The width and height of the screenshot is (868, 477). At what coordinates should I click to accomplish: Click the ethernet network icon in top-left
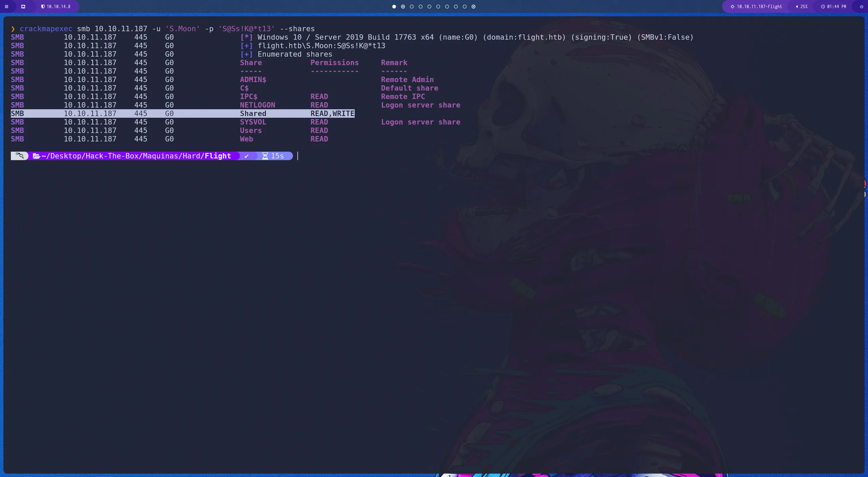coord(24,6)
